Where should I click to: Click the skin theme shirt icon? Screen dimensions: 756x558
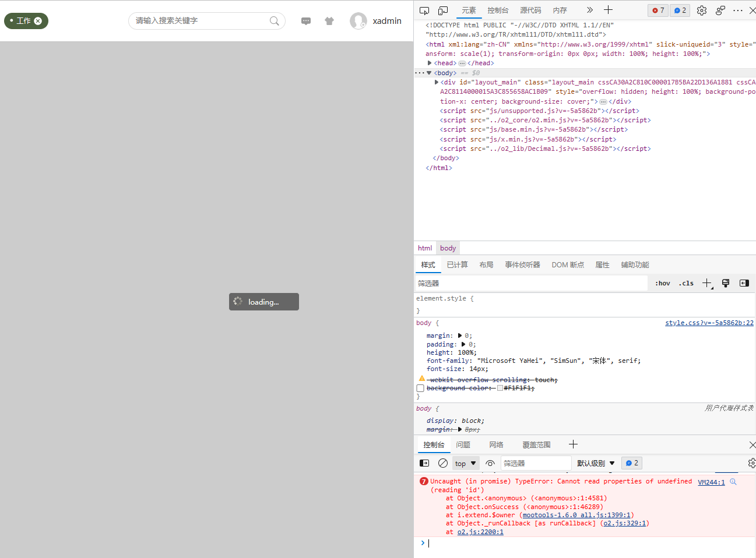329,21
